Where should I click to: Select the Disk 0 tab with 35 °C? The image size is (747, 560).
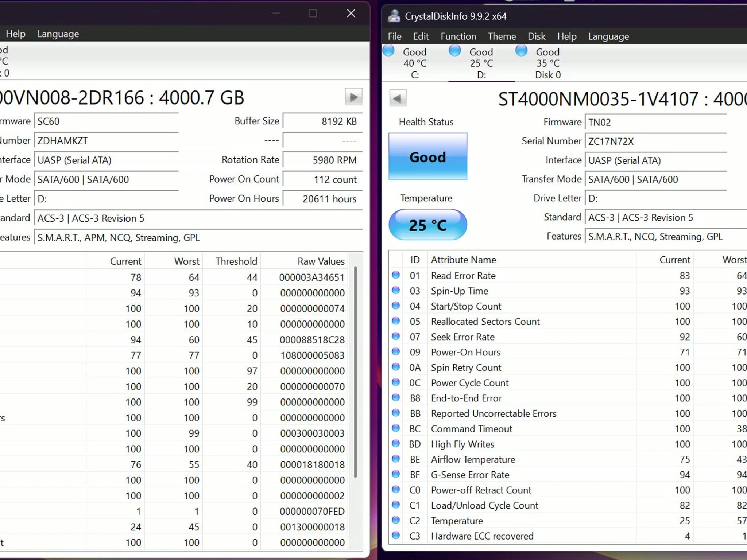click(548, 63)
